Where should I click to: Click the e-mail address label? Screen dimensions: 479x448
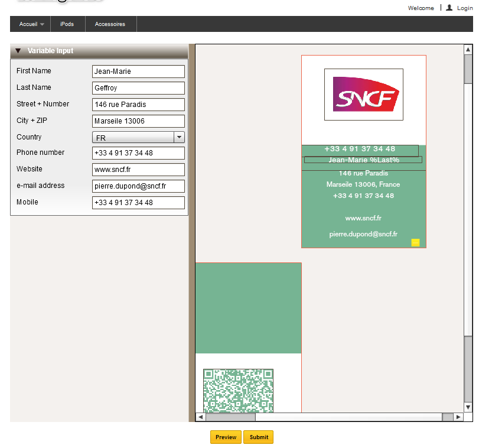(x=40, y=186)
